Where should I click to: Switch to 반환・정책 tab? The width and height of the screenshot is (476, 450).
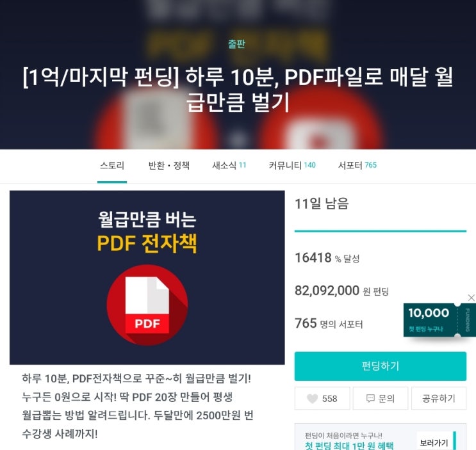point(168,166)
